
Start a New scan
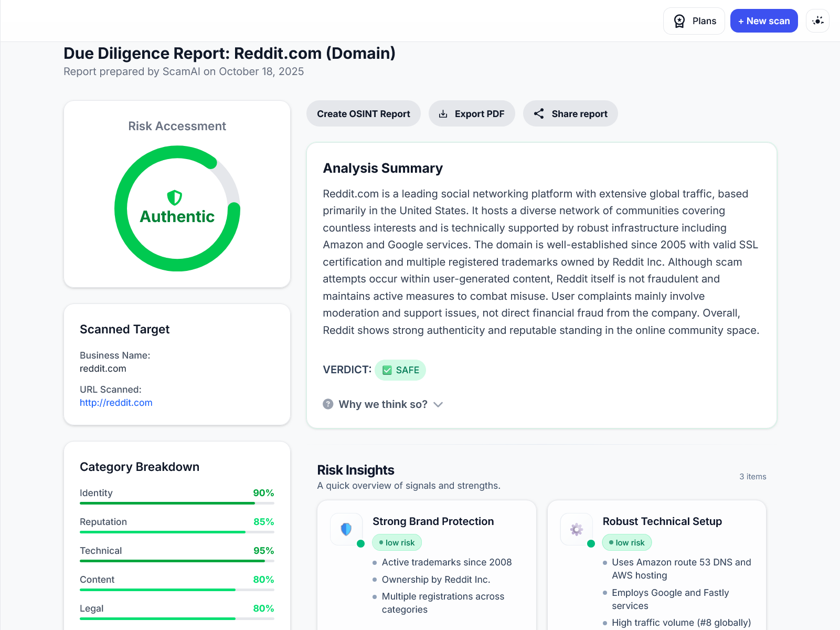[x=764, y=20]
